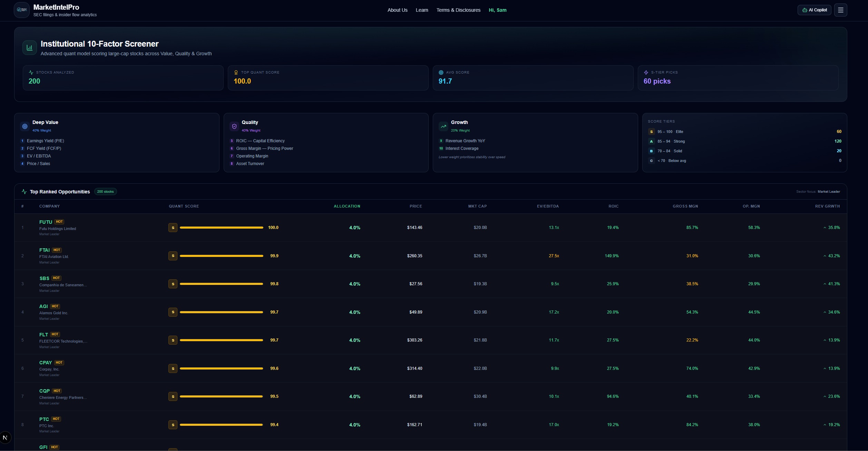The image size is (868, 451).
Task: Click the Top Quant Score award icon
Action: pyautogui.click(x=236, y=73)
